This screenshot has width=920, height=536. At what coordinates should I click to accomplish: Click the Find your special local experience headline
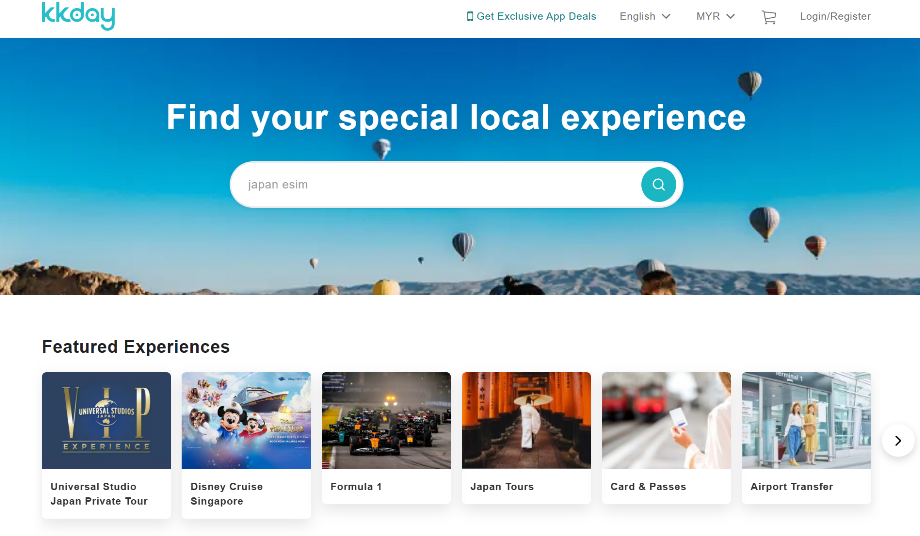coord(456,118)
